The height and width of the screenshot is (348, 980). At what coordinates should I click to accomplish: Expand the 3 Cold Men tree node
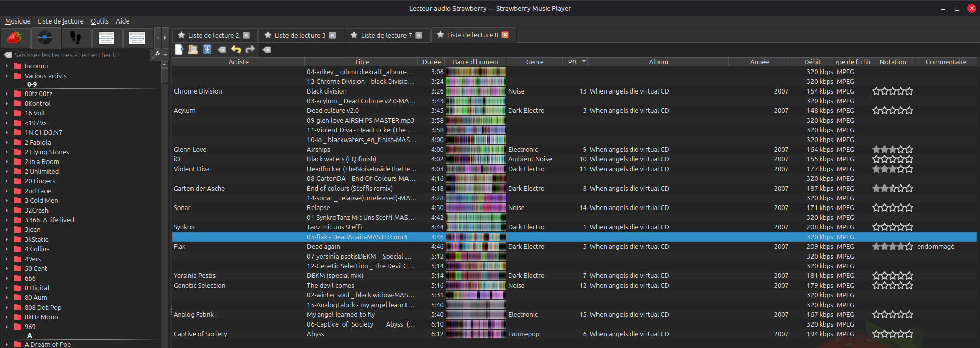(6, 200)
